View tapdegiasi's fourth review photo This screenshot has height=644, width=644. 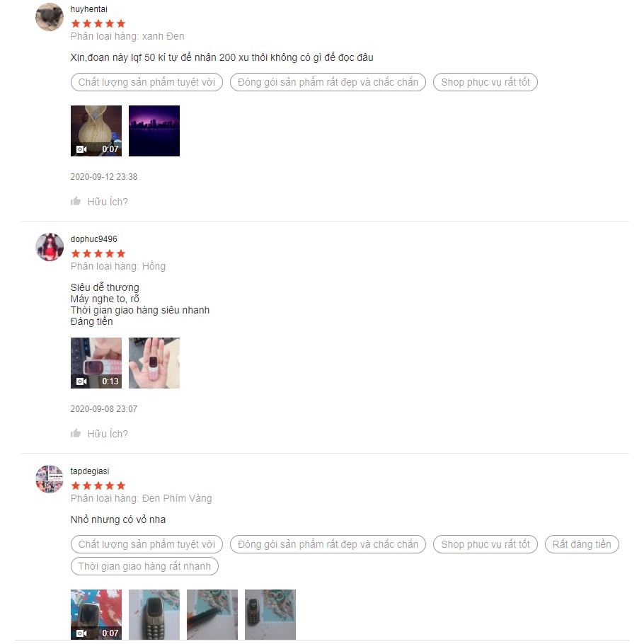[x=270, y=615]
